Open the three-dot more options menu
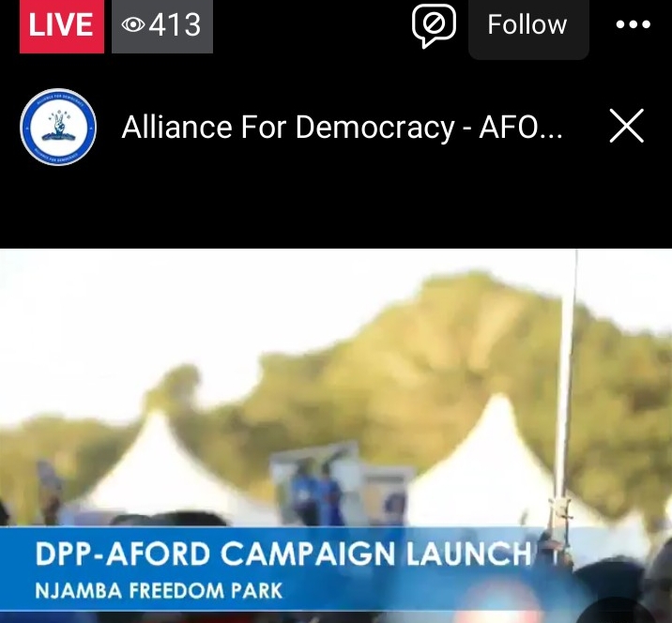The height and width of the screenshot is (623, 672). pos(633,24)
